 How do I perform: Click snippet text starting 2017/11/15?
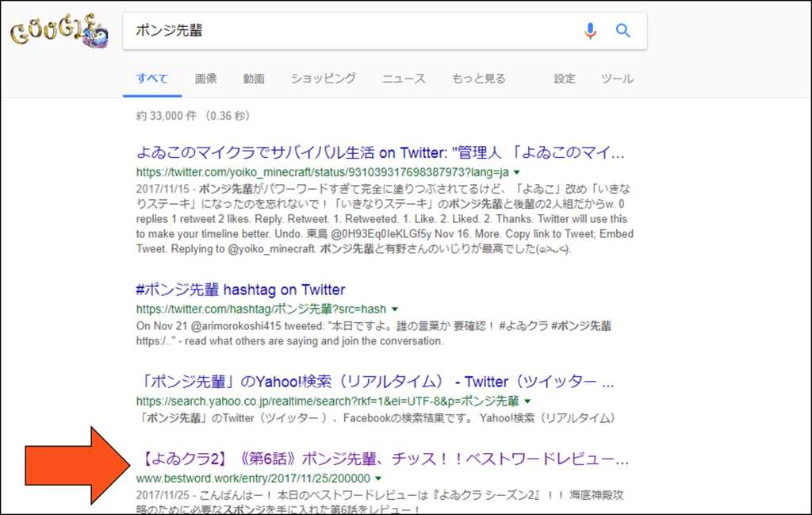385,219
